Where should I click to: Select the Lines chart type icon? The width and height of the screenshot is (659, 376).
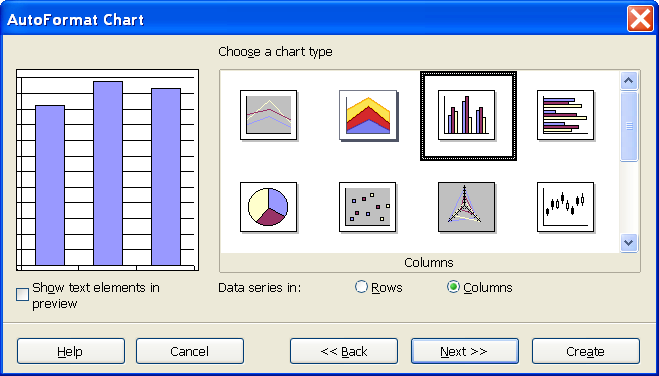pyautogui.click(x=269, y=115)
